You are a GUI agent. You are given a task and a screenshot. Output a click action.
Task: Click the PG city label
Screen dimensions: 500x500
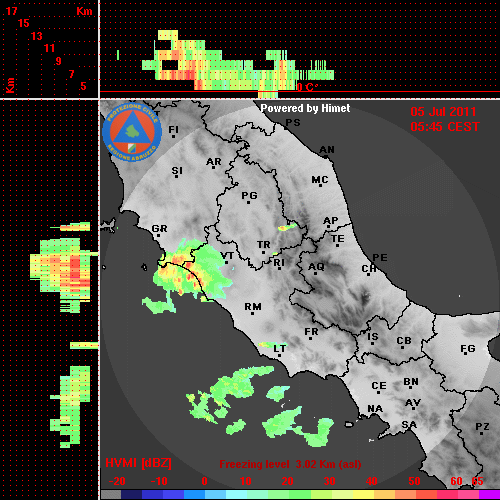pyautogui.click(x=249, y=195)
